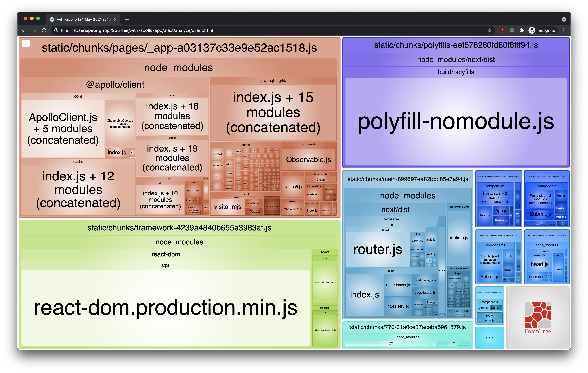Screen dimensions: 588x373
Task: Select equality.esm.js block
Action: [314, 194]
